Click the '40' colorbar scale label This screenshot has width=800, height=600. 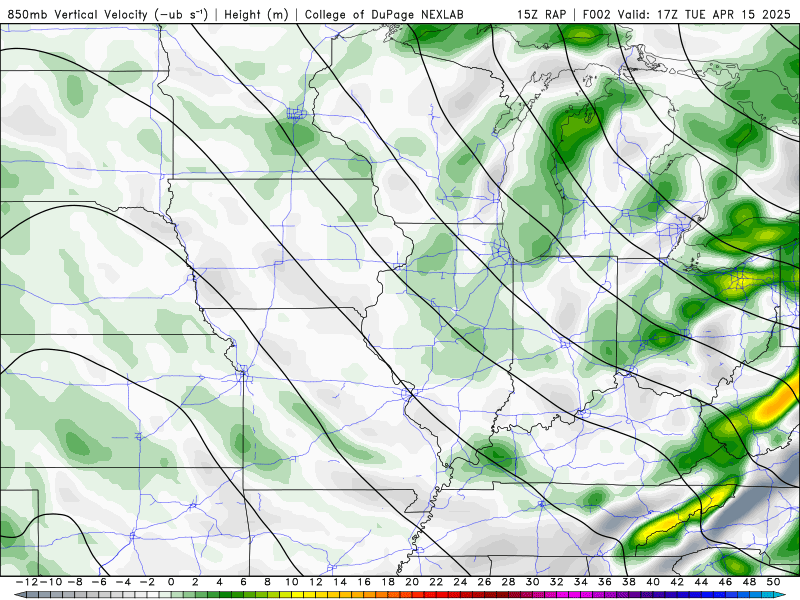pyautogui.click(x=653, y=582)
